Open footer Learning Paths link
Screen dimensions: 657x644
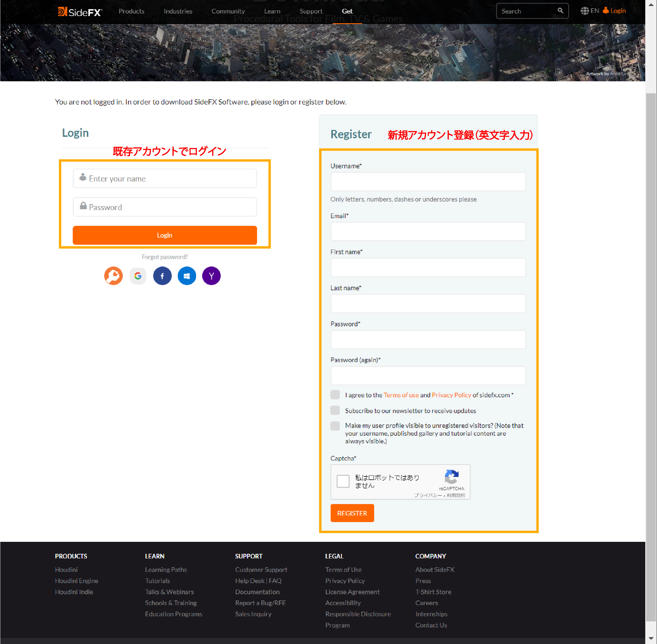[166, 570]
